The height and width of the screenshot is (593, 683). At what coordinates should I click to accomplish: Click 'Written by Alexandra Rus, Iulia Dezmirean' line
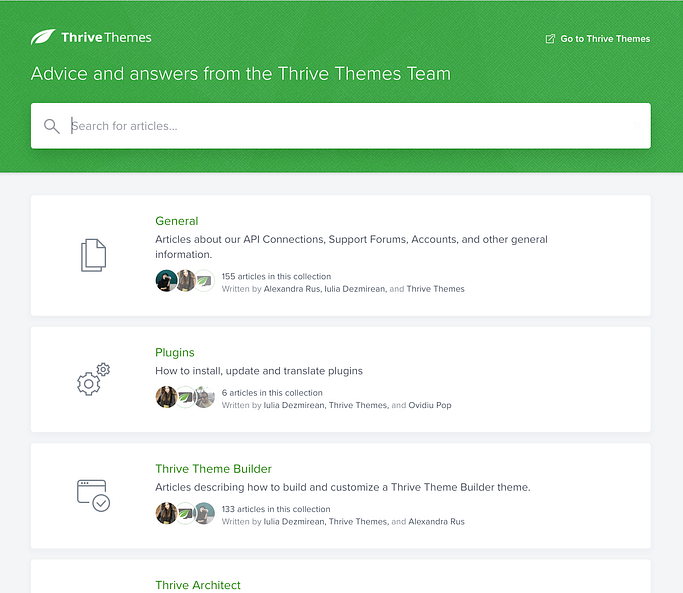343,289
